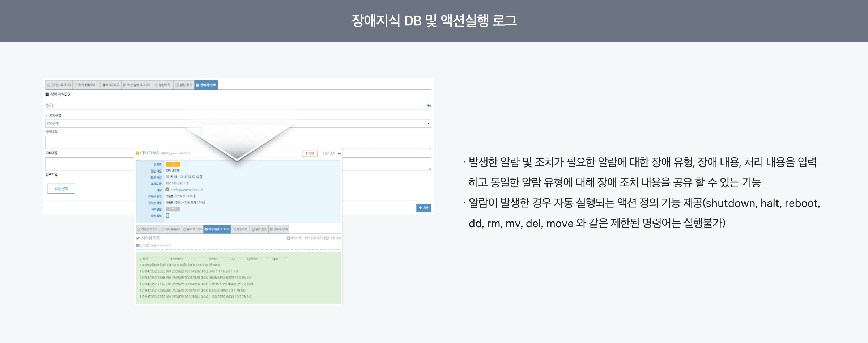Select the 장애지식DB tab in the top tab bar
This screenshot has height=343, width=868.
point(206,85)
